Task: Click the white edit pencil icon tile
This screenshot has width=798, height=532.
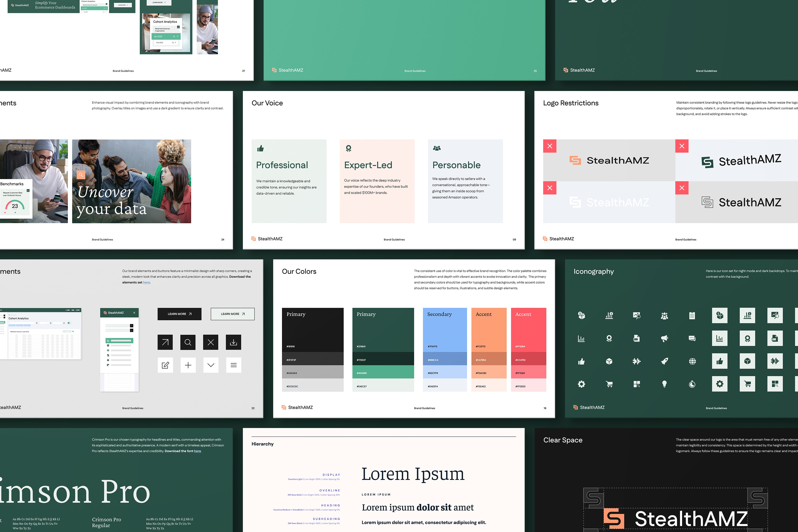Action: [165, 365]
